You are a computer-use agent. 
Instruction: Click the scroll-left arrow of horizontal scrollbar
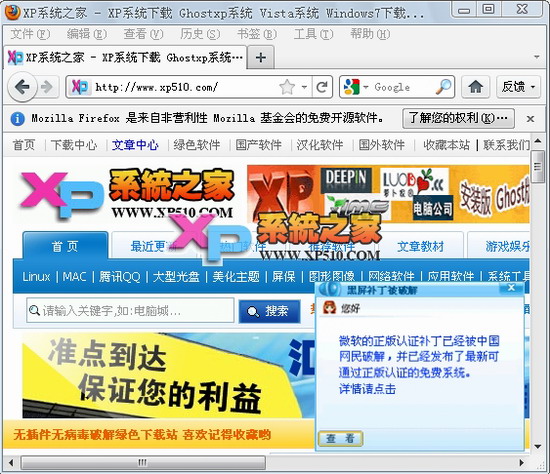click(11, 463)
